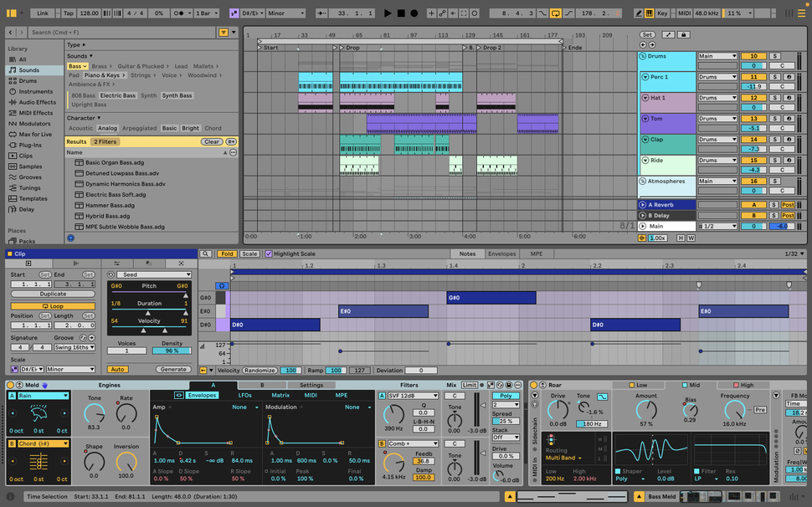Enable the Highlight Scale checkbox
Viewport: 812px width, 507px height.
tap(269, 253)
